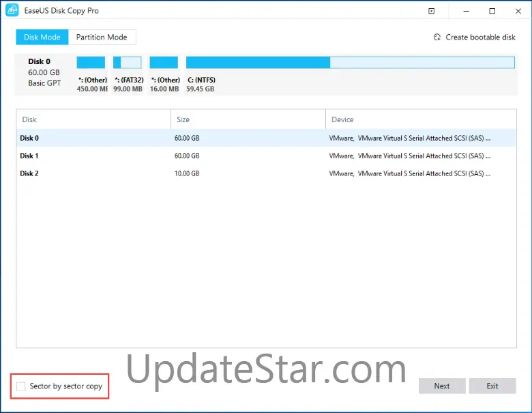Viewport: 532px width, 413px height.
Task: Select the 99.00 MB FAT32 partition bar
Action: (128, 63)
